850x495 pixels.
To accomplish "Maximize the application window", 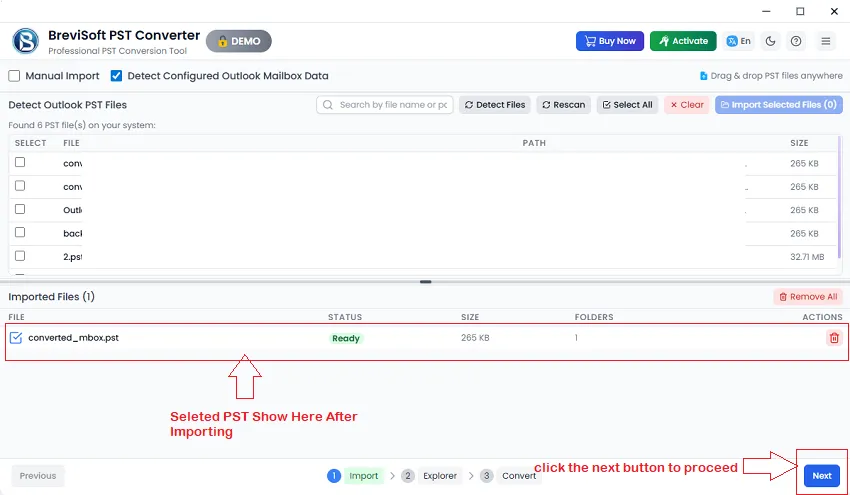I will tap(800, 11).
